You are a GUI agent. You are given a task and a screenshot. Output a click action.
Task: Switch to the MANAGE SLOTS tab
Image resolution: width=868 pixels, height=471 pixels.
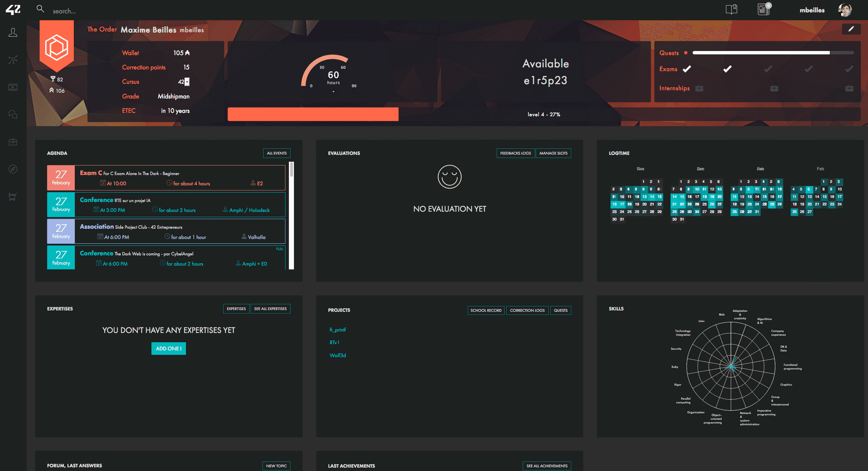click(x=553, y=153)
